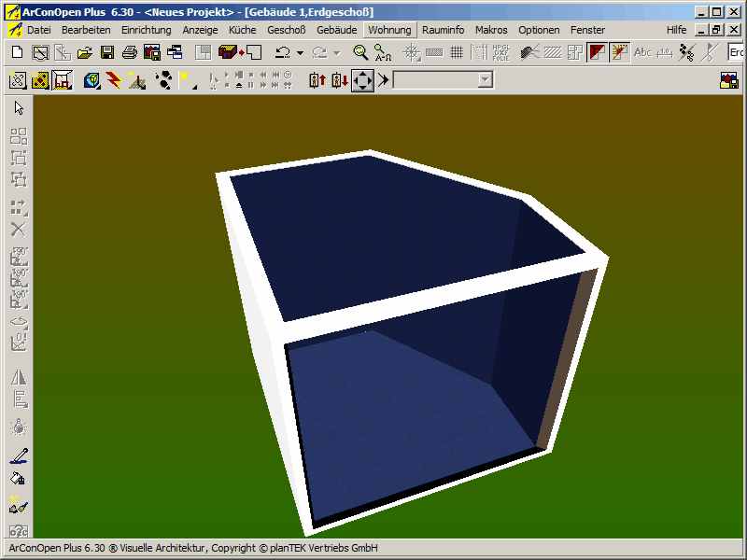Move one floor up with red up arrow

(317, 80)
